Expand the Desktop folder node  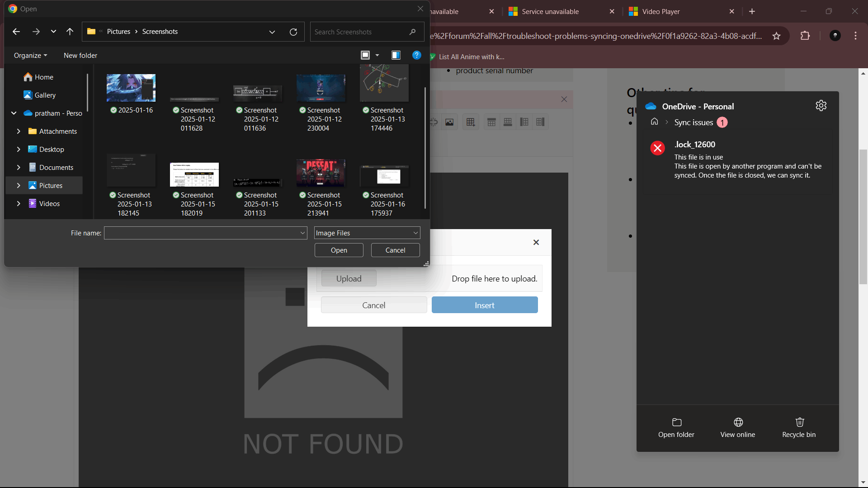(x=19, y=150)
